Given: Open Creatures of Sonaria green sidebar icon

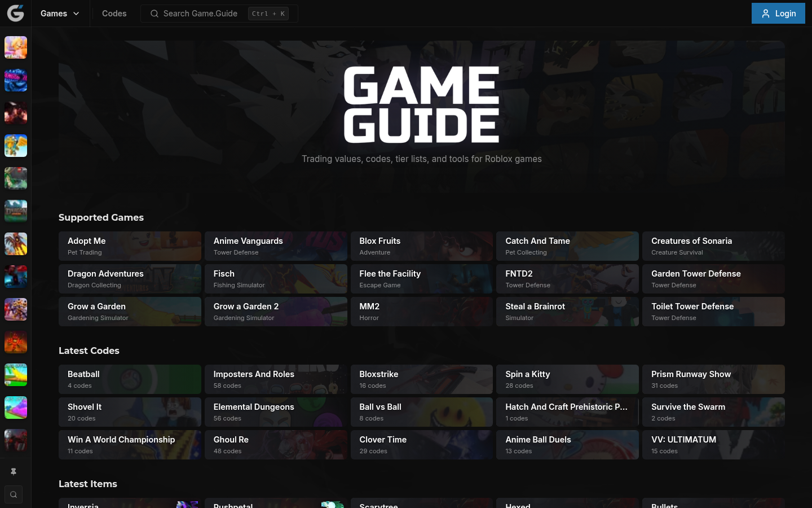Looking at the screenshot, I should tap(16, 178).
